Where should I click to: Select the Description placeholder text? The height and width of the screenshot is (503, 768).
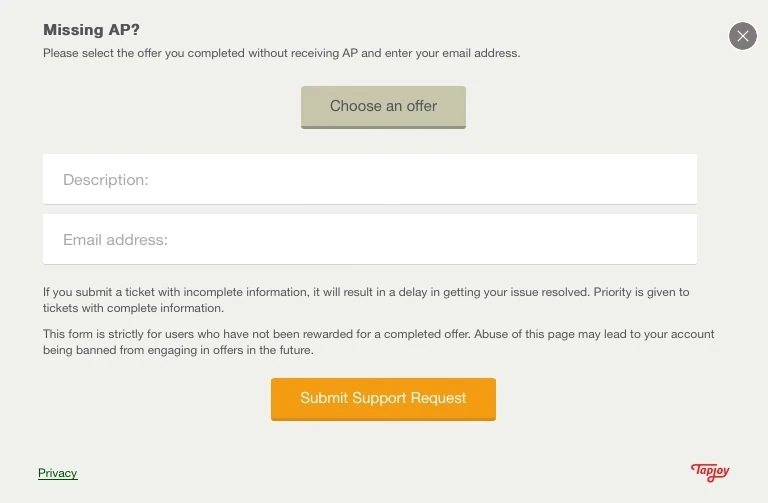coord(106,180)
